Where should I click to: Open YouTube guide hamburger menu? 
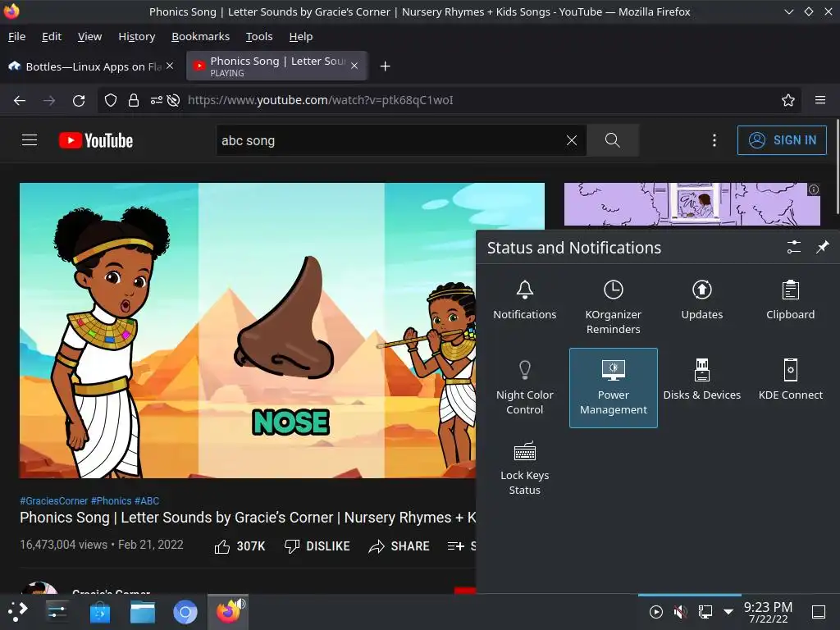pos(30,140)
